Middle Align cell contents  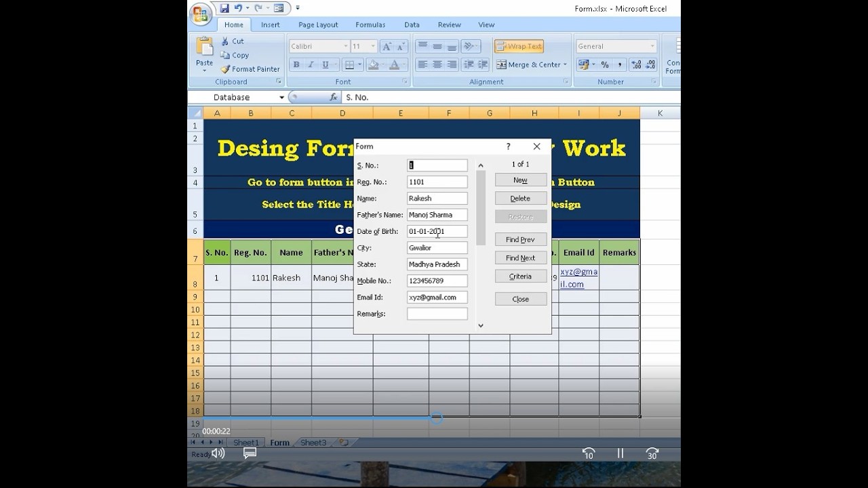[x=437, y=46]
